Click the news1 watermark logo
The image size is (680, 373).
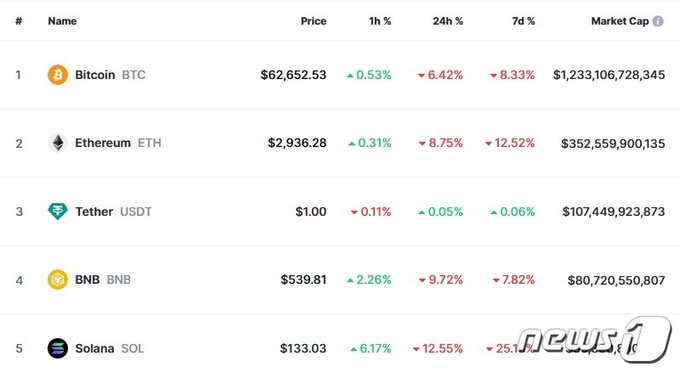click(595, 339)
